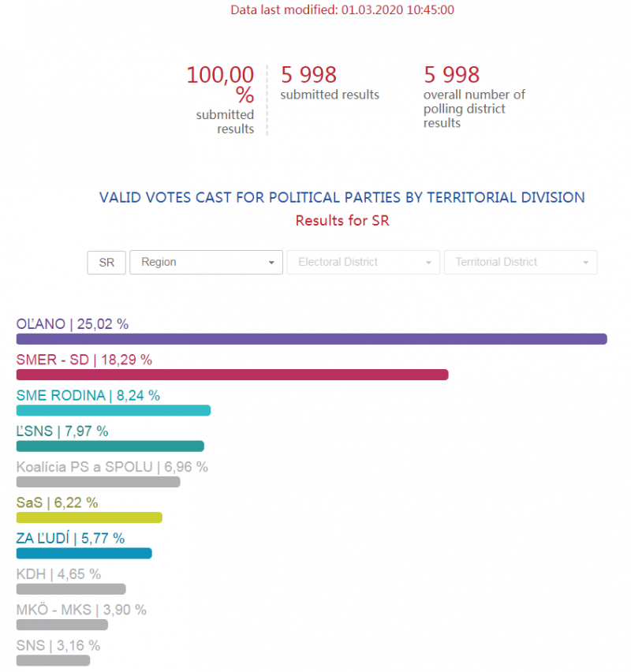
Task: Click the Results for SR heading
Action: [x=342, y=221]
